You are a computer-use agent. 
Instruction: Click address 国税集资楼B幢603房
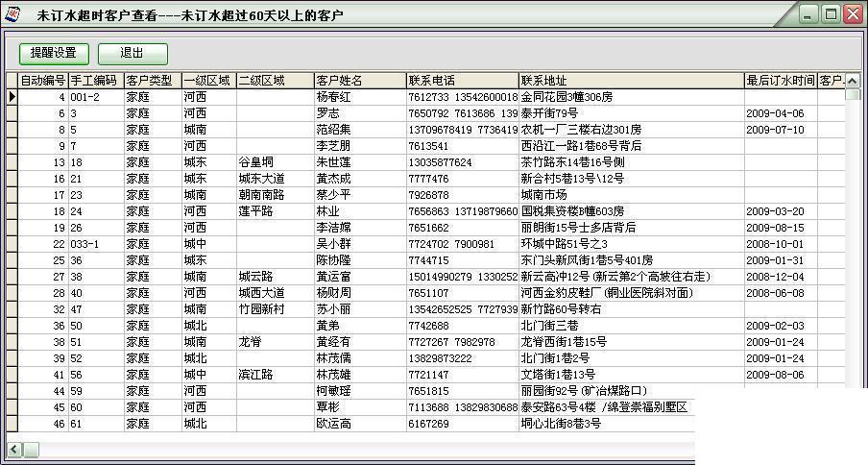click(x=572, y=211)
